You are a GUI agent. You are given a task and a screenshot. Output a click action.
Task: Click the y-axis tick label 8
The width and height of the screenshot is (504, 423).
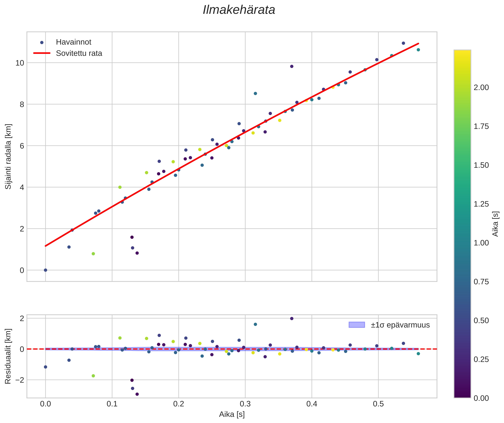[x=22, y=105]
